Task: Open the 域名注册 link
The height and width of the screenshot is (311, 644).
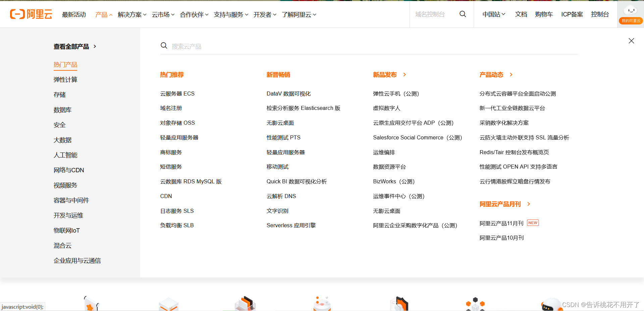Action: [171, 108]
